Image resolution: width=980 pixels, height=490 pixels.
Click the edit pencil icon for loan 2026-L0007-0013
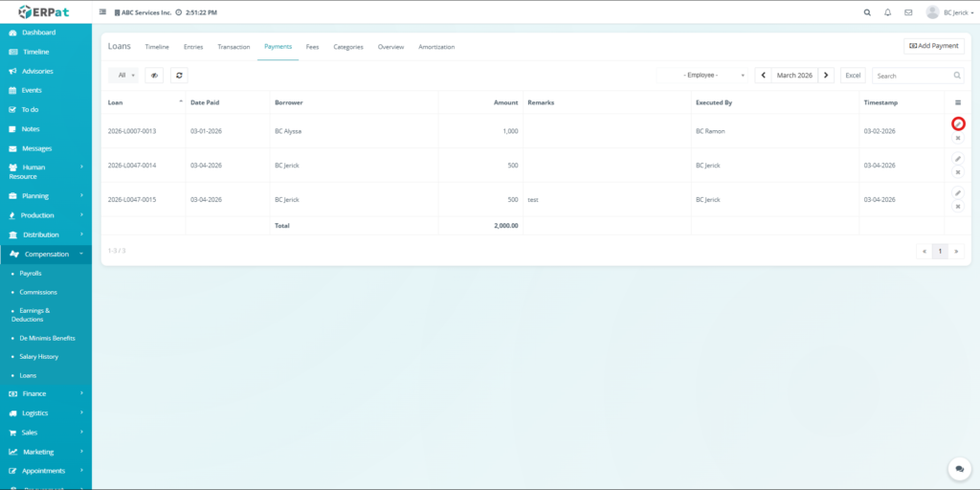(x=957, y=124)
